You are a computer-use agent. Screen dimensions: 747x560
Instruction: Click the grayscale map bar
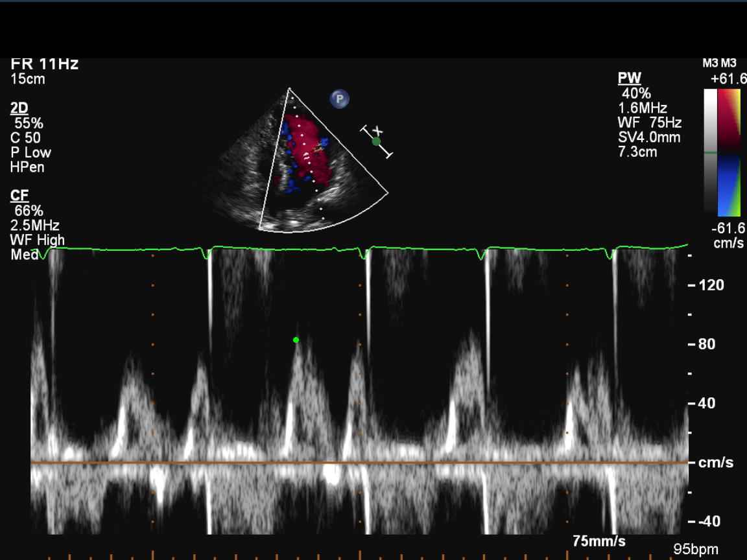tap(711, 152)
